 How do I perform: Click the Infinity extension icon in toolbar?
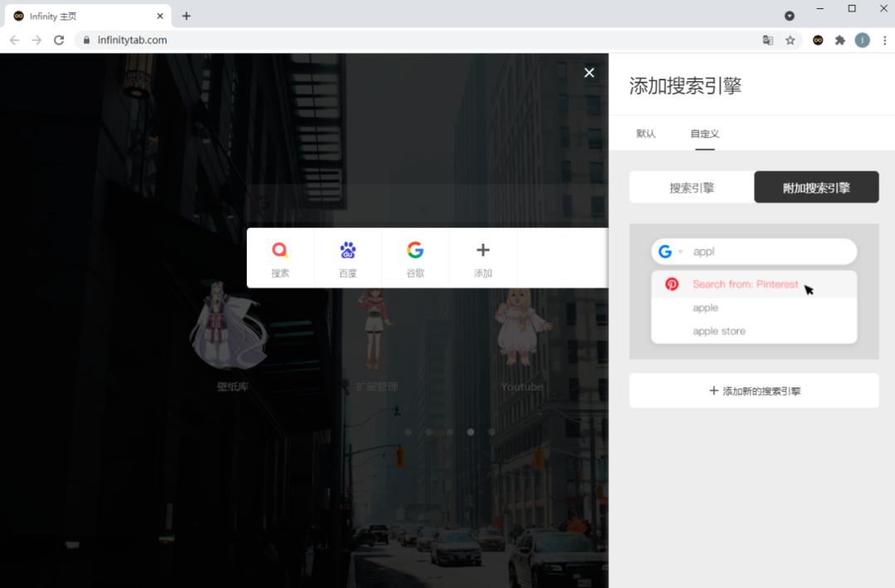click(x=817, y=39)
